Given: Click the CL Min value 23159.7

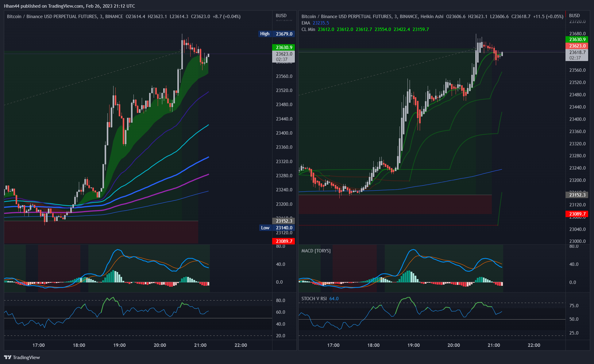Looking at the screenshot, I should click(421, 29).
